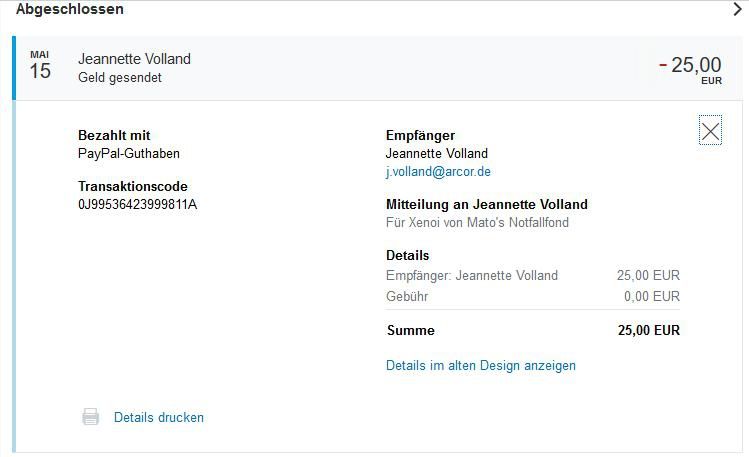The width and height of the screenshot is (749, 457).
Task: Click the -25,00 EUR amount in header
Action: [690, 69]
